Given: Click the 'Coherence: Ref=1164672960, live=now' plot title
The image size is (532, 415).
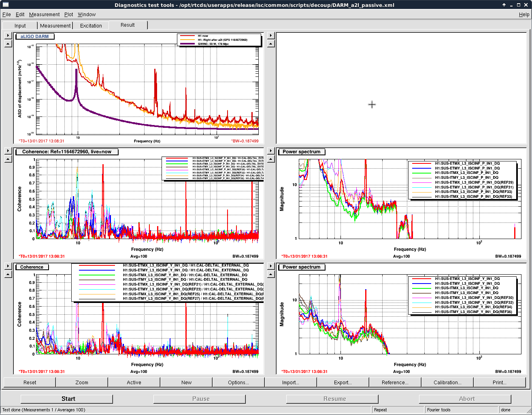Looking at the screenshot, I should point(67,152).
